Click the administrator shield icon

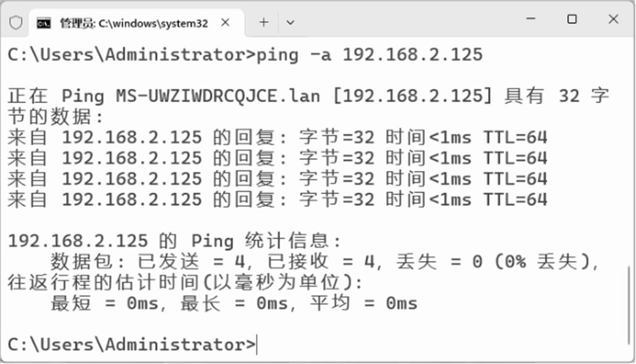[x=15, y=23]
